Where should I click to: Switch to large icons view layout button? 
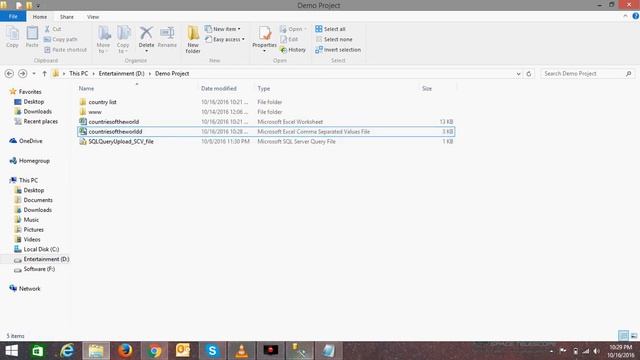click(634, 336)
